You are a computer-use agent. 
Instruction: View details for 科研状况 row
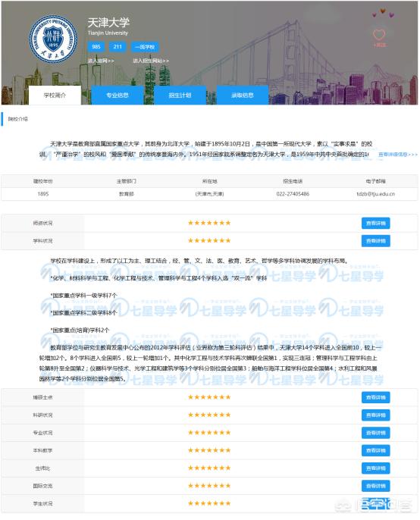[375, 415]
